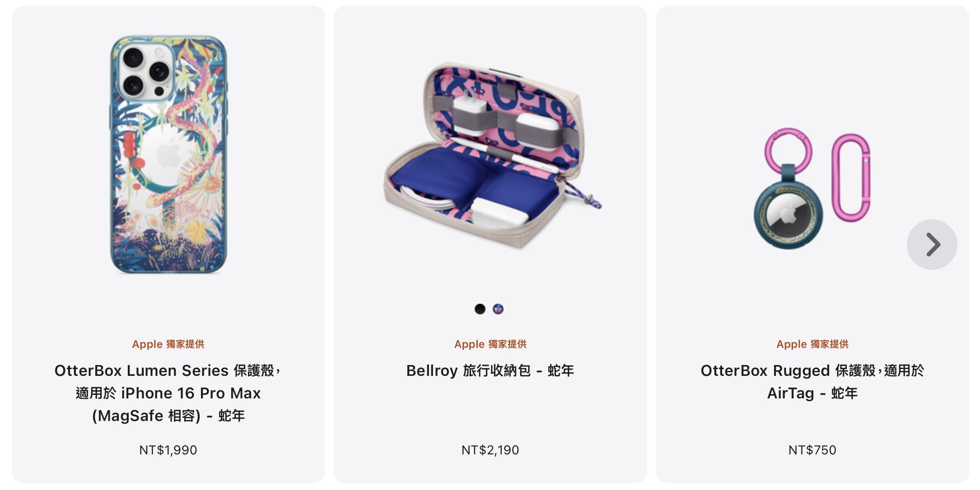Click the NT$2,190 price text
This screenshot has width=980, height=490.
(x=490, y=450)
